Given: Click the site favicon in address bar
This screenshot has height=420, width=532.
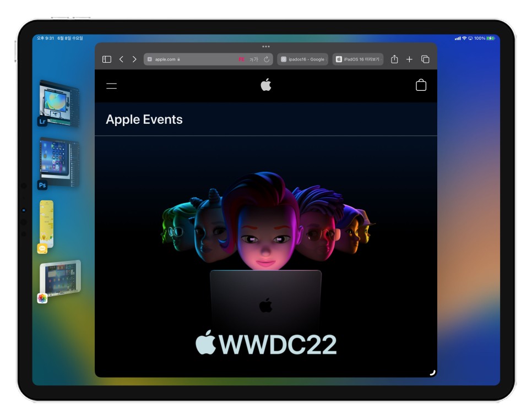Looking at the screenshot, I should click(x=150, y=59).
